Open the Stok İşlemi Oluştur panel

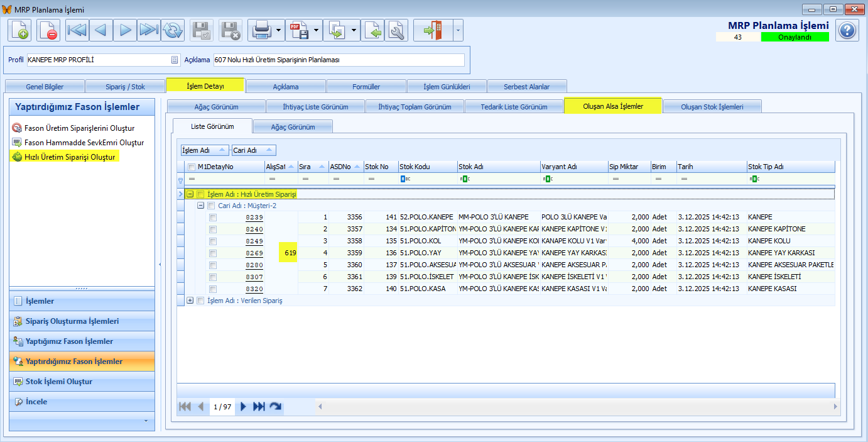tap(59, 382)
